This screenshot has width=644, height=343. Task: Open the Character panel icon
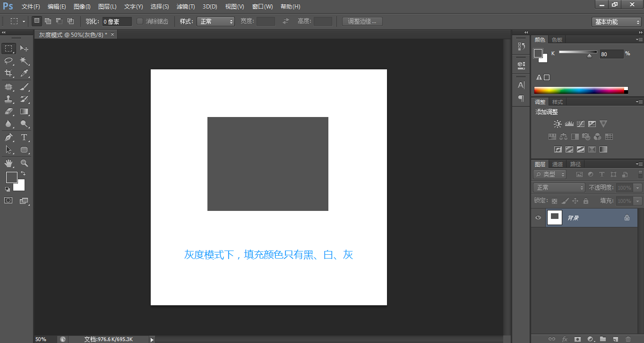(x=521, y=85)
